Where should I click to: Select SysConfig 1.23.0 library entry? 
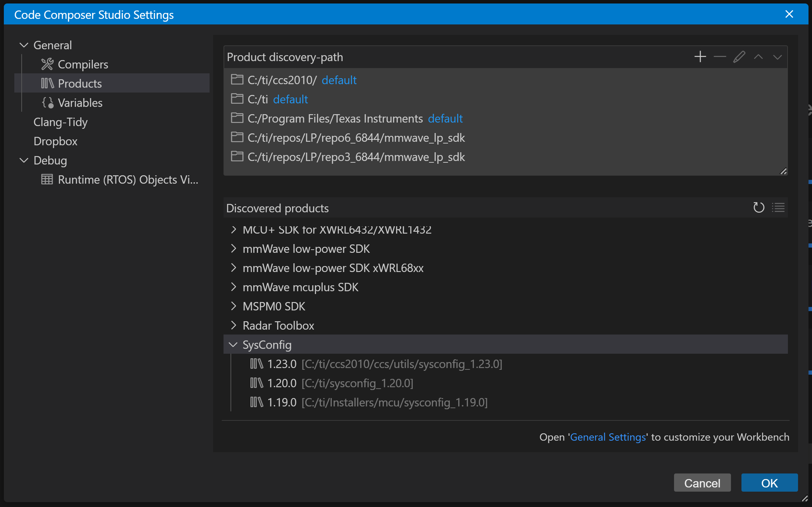(x=281, y=364)
